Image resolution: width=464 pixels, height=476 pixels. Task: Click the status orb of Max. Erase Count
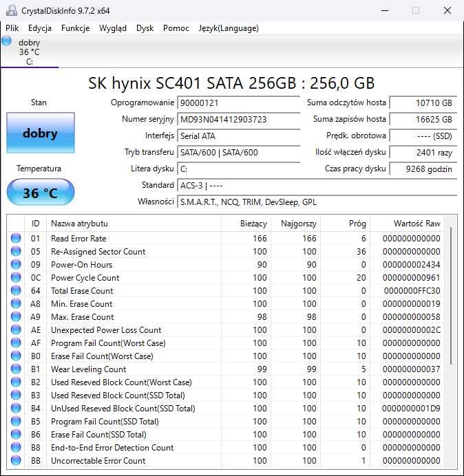(x=16, y=316)
